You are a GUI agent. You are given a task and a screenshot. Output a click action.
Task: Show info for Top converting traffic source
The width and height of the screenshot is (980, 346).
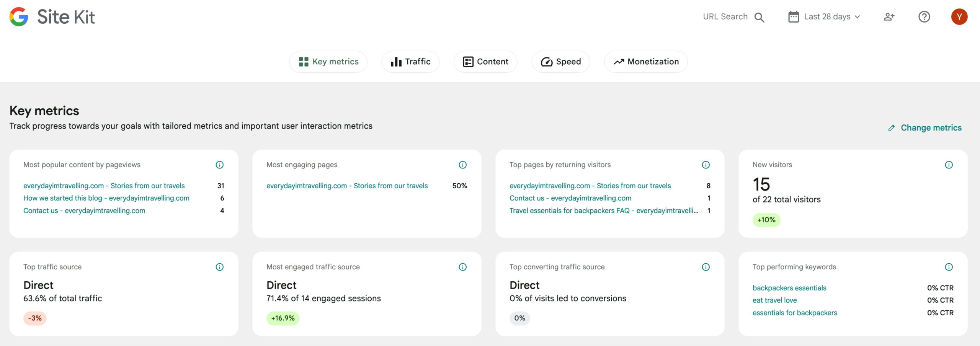click(706, 267)
